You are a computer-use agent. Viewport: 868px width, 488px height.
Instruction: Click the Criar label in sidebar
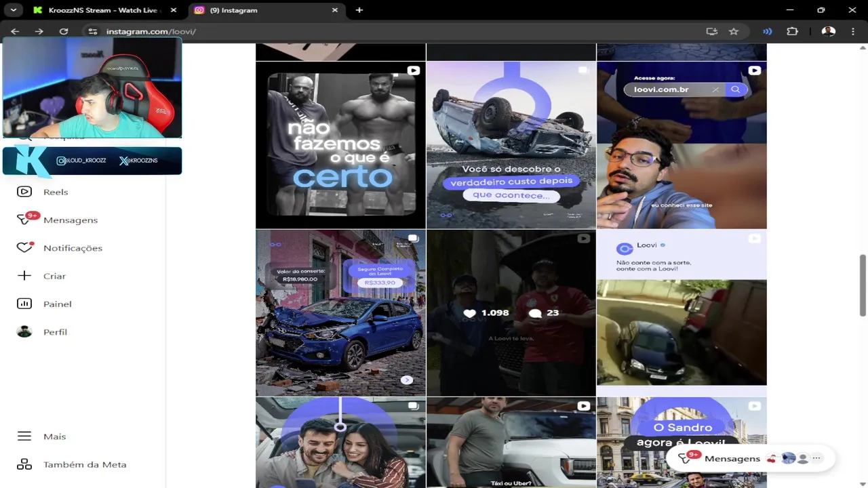[54, 276]
